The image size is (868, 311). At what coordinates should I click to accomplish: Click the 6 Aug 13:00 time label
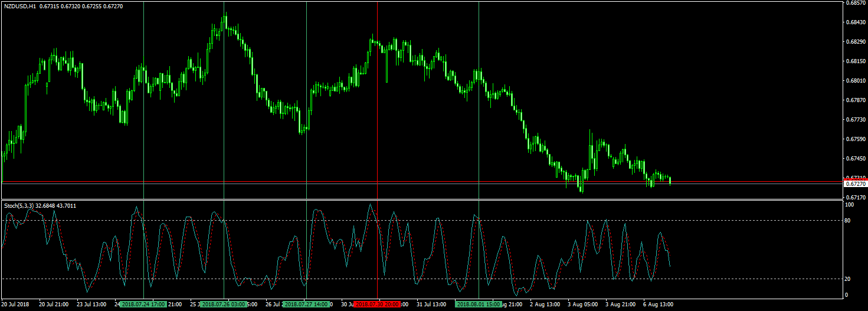pyautogui.click(x=659, y=305)
